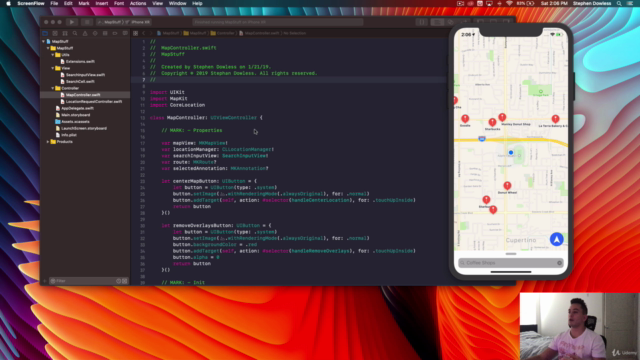
Task: Click Stephen Dowless user name menu
Action: [592, 3]
